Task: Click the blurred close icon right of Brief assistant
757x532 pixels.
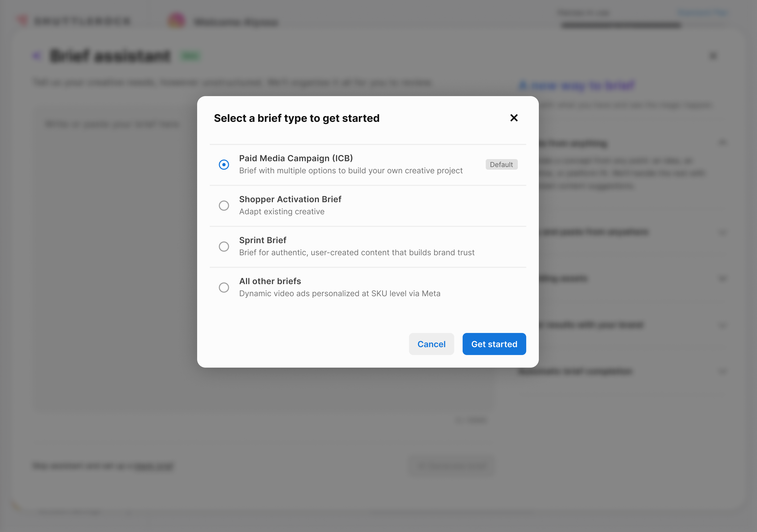Action: tap(713, 56)
